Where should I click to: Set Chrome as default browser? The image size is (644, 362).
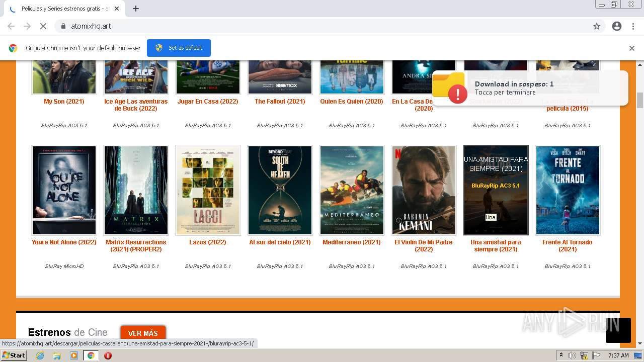coord(179,48)
